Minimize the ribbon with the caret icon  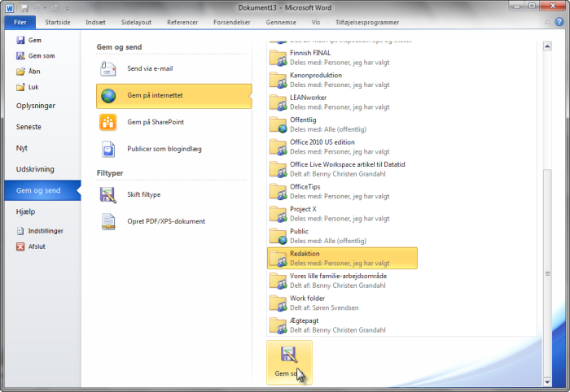[547, 22]
